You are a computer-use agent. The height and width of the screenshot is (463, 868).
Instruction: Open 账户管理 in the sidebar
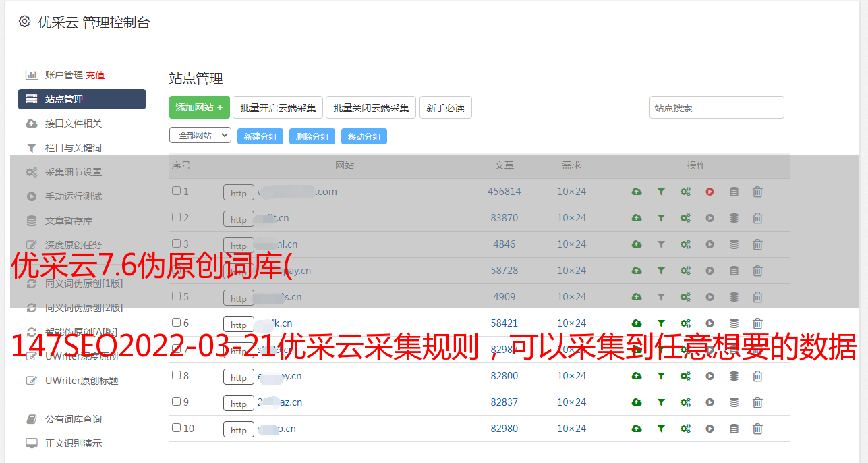pyautogui.click(x=64, y=75)
